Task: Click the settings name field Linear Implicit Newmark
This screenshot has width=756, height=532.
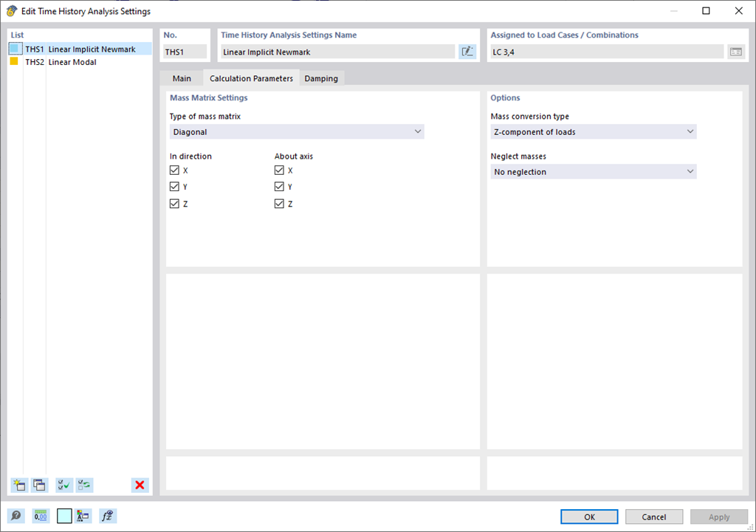Action: tap(338, 52)
